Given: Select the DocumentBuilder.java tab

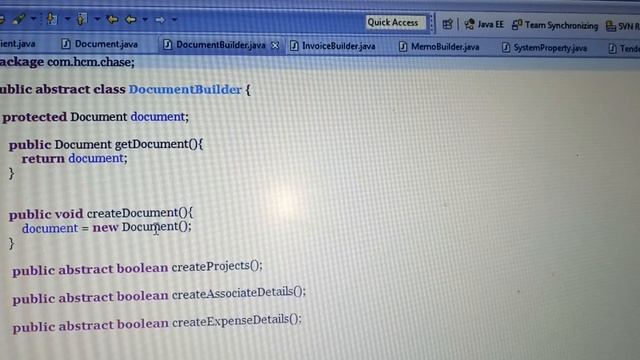Looking at the screenshot, I should point(221,45).
